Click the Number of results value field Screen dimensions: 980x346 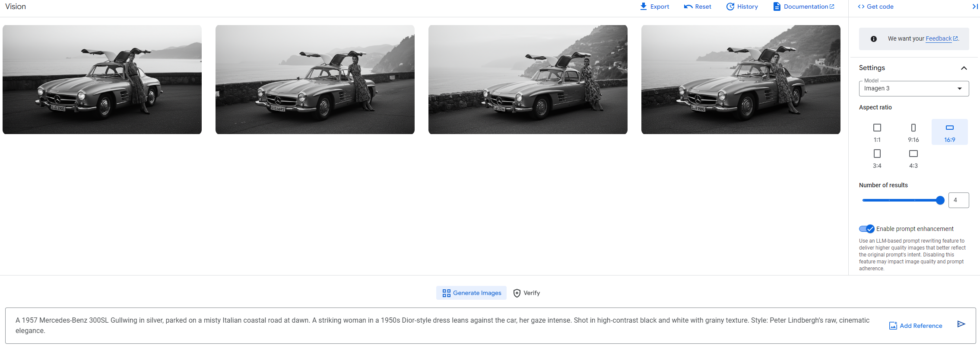click(x=959, y=200)
